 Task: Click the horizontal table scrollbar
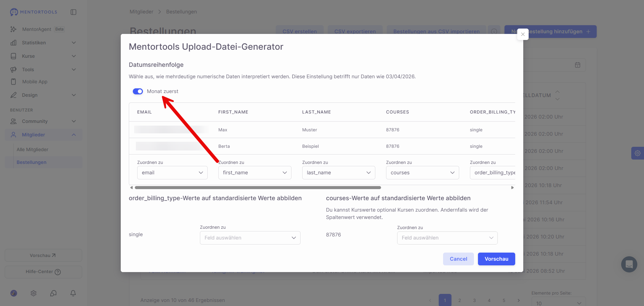click(258, 188)
